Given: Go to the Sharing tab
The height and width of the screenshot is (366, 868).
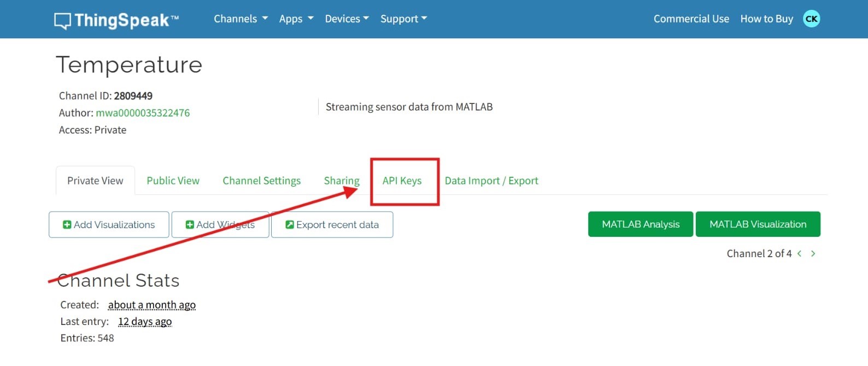Looking at the screenshot, I should pos(342,181).
